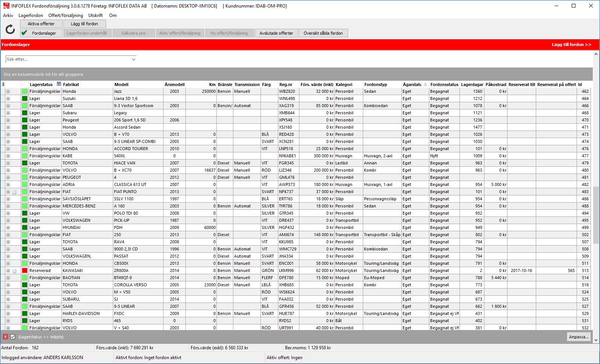The width and height of the screenshot is (600, 364).
Task: Click the Aktiva offerter button
Action: tap(41, 24)
